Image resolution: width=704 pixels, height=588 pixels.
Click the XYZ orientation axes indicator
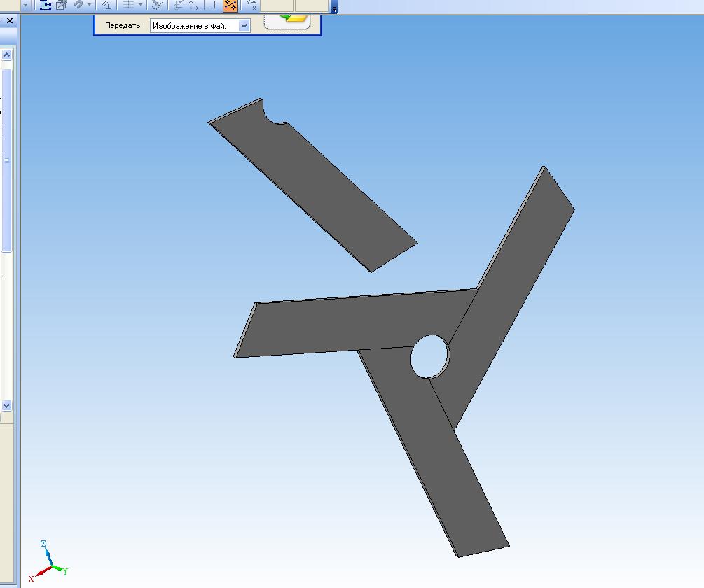tap(48, 562)
